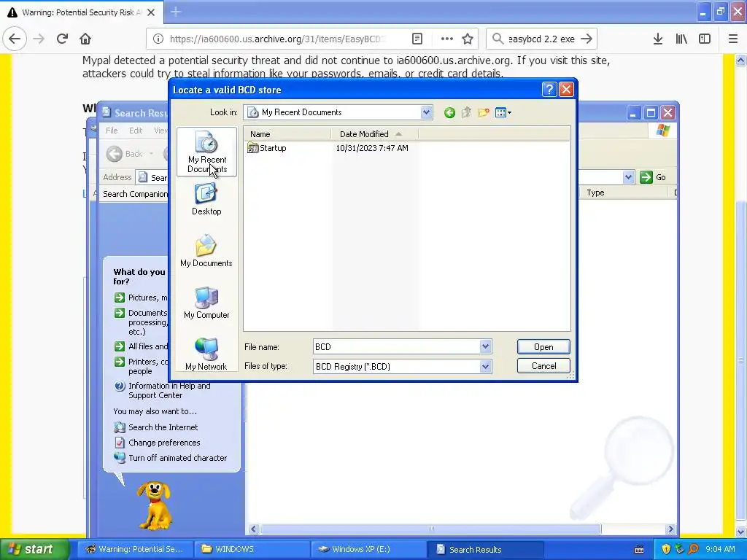The width and height of the screenshot is (747, 560).
Task: Choose Printers, computers, or people option
Action: point(141,366)
